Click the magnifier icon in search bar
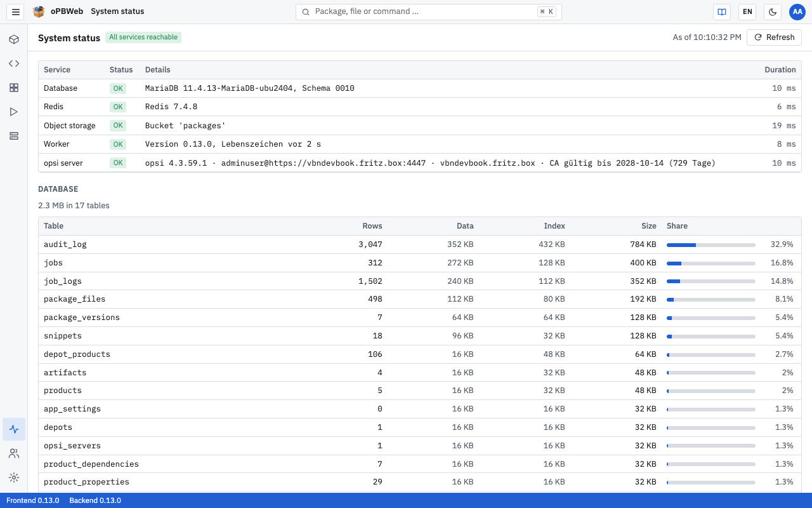 click(306, 11)
